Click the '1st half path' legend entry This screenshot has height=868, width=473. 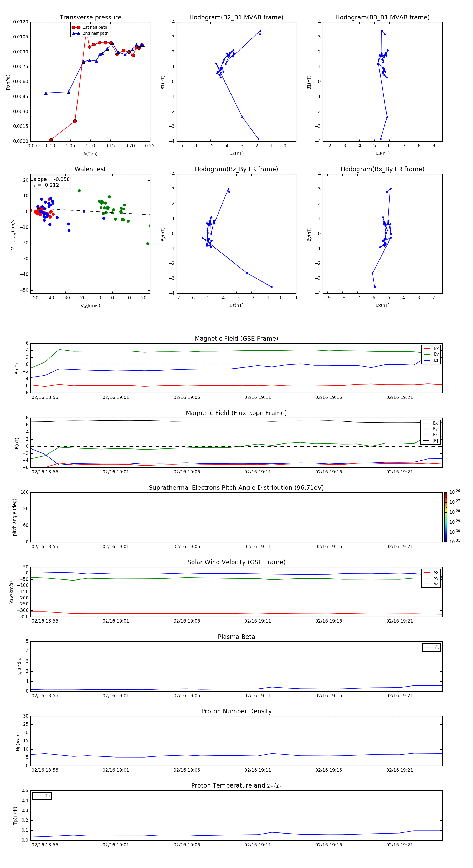[x=90, y=27]
